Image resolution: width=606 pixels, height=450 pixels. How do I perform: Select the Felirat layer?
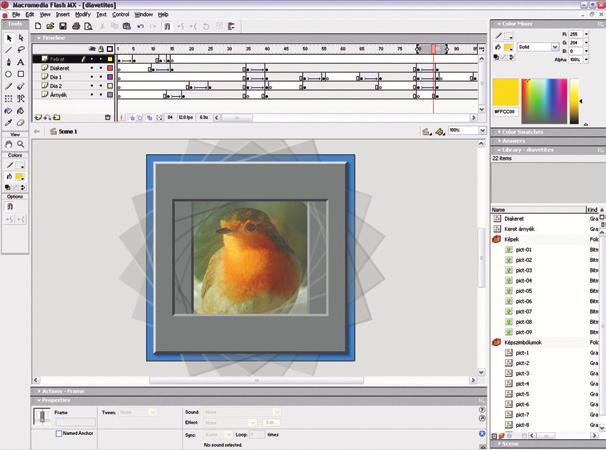click(57, 59)
